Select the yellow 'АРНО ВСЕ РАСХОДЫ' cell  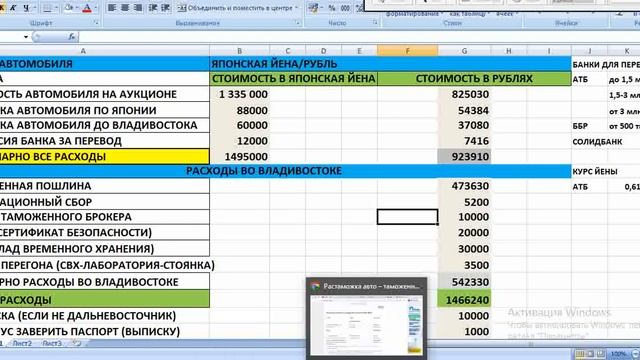104,157
